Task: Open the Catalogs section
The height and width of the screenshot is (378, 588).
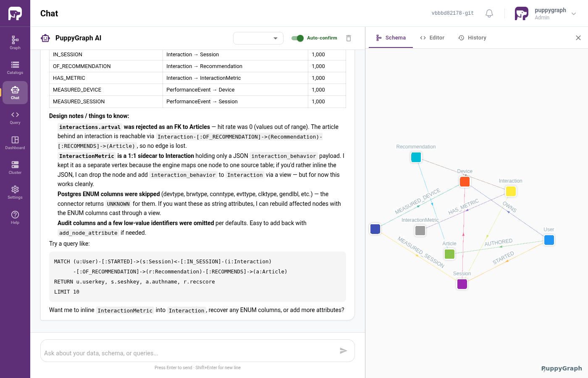Action: point(15,68)
